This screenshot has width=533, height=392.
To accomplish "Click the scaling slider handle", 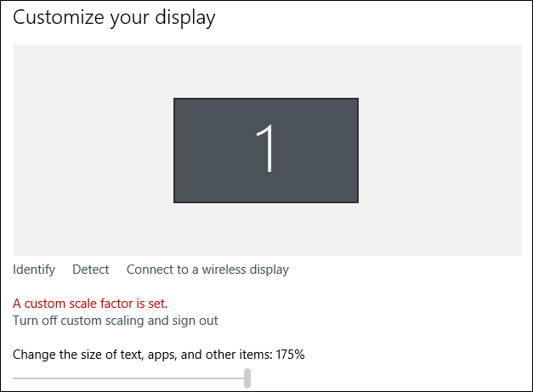I will (x=247, y=378).
